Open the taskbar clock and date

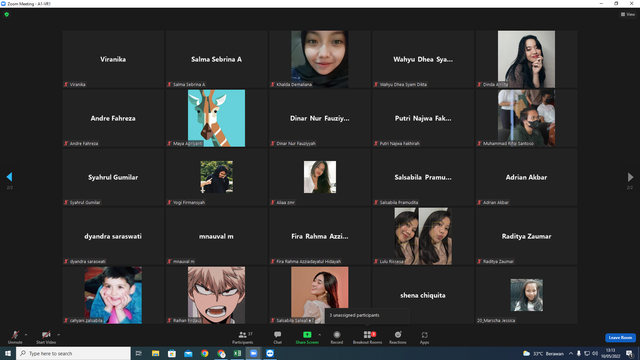pos(610,353)
